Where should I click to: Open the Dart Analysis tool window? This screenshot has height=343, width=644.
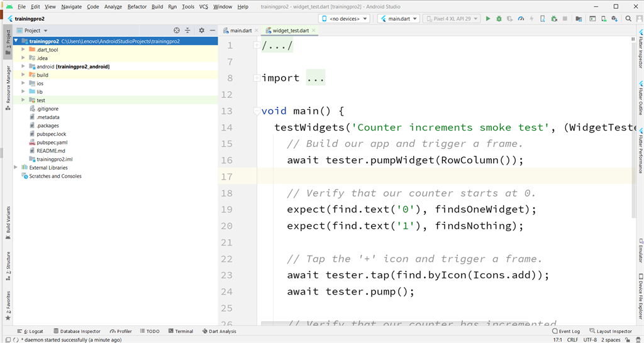click(x=219, y=331)
